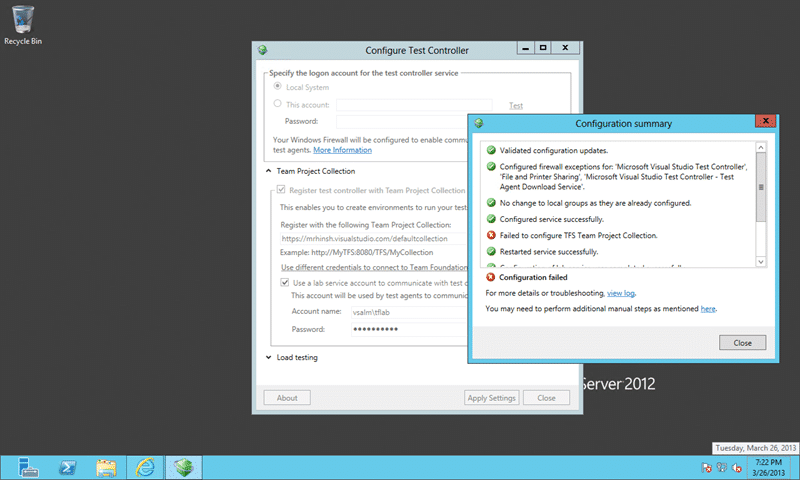Click 'Failed to configure TFS Team Project Collection.' text
Image resolution: width=800 pixels, height=480 pixels.
(x=579, y=236)
